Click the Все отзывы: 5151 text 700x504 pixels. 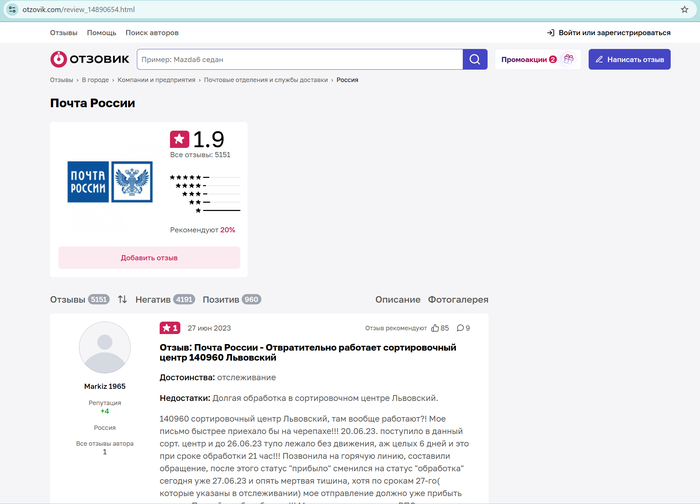click(x=200, y=155)
